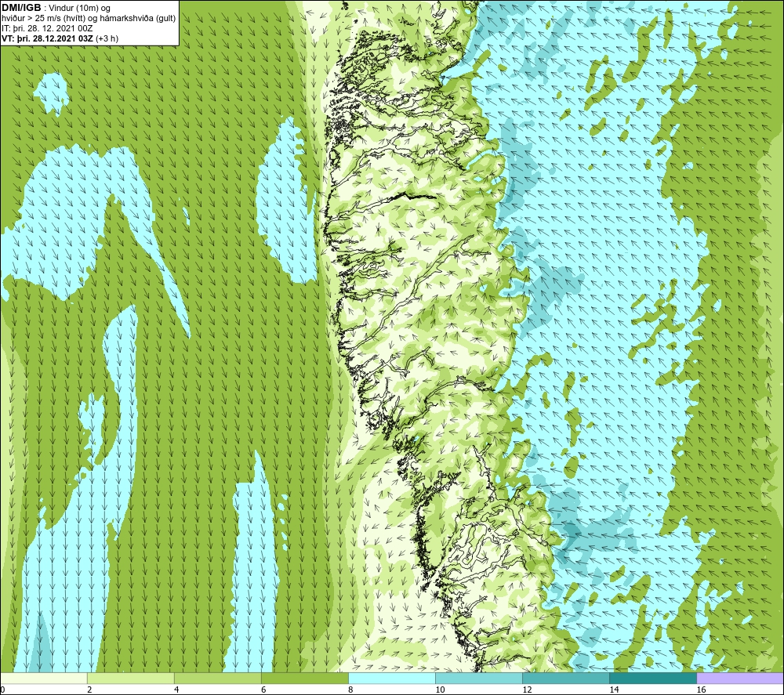Click the "VT: þri. 28.12.2021 03Z" valid time

pos(48,38)
